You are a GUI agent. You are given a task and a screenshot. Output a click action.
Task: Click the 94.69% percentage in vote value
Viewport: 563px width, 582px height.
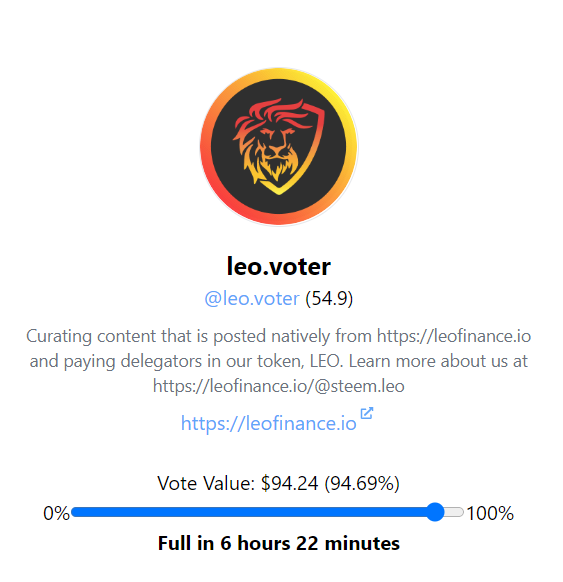click(362, 483)
